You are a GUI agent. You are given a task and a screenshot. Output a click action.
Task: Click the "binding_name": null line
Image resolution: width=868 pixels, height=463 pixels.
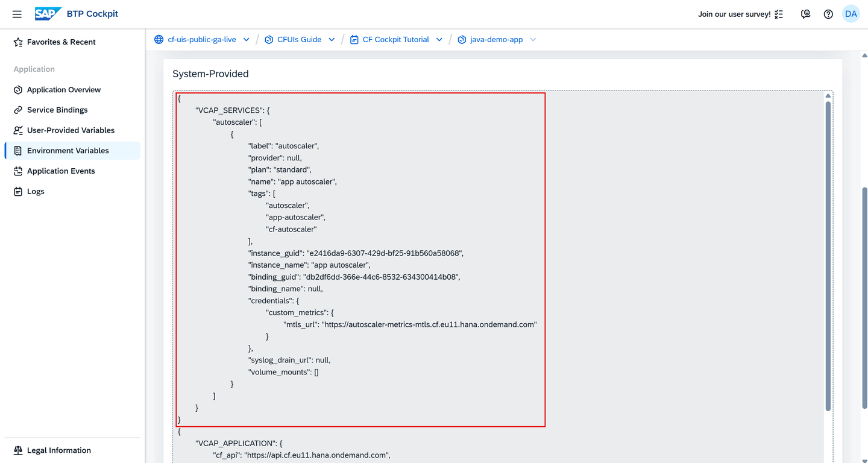coord(285,289)
